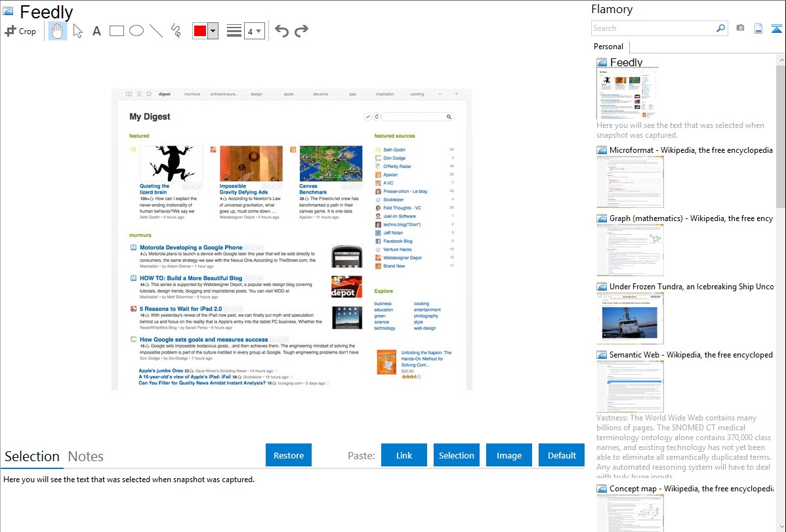Open the Graph (mathematics) snapshot thumbnail
The height and width of the screenshot is (532, 786).
[x=630, y=250]
